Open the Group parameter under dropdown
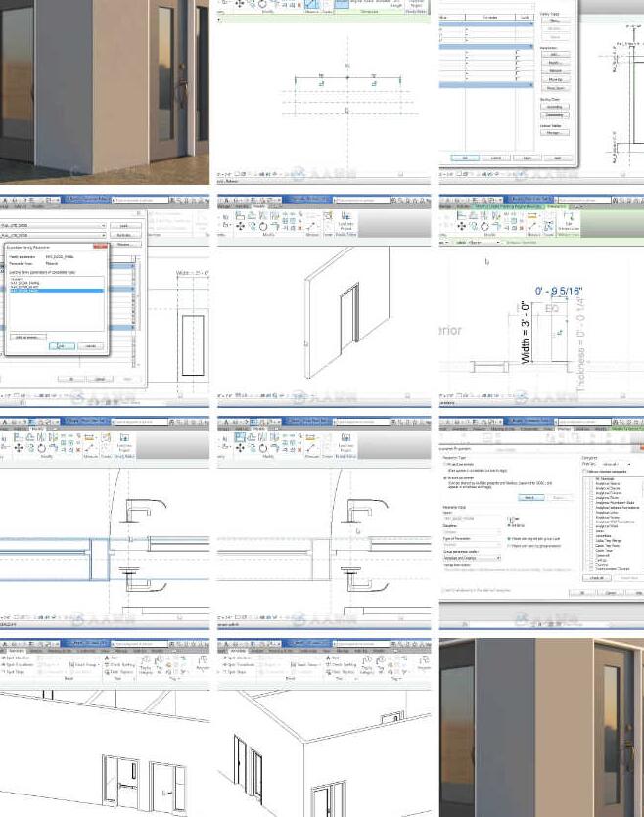644x817 pixels. 472,558
